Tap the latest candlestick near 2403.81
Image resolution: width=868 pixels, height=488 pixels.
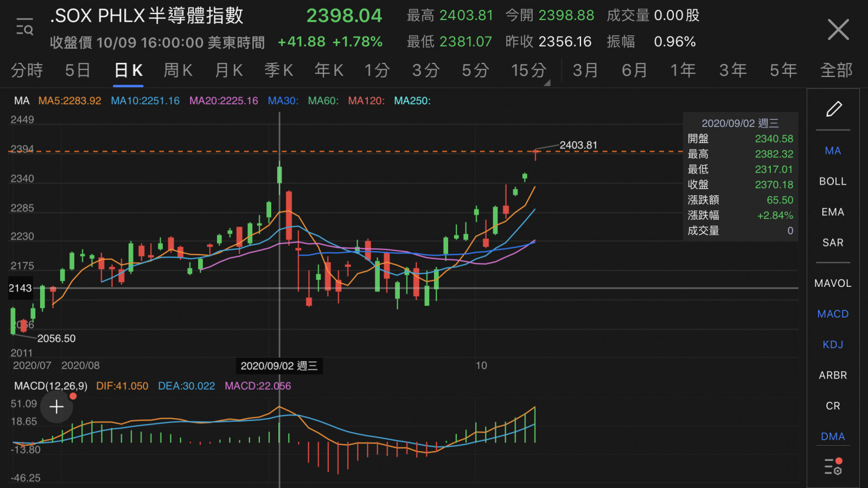(535, 154)
